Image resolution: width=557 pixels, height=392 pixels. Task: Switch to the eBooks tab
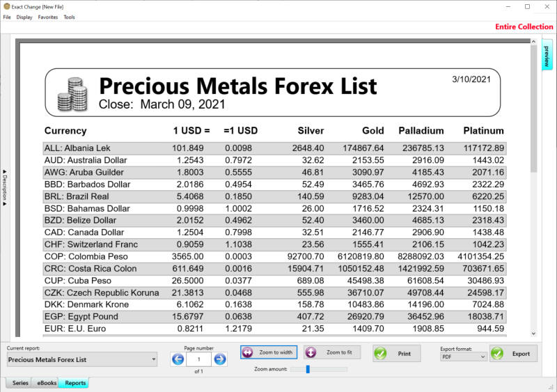(x=47, y=383)
